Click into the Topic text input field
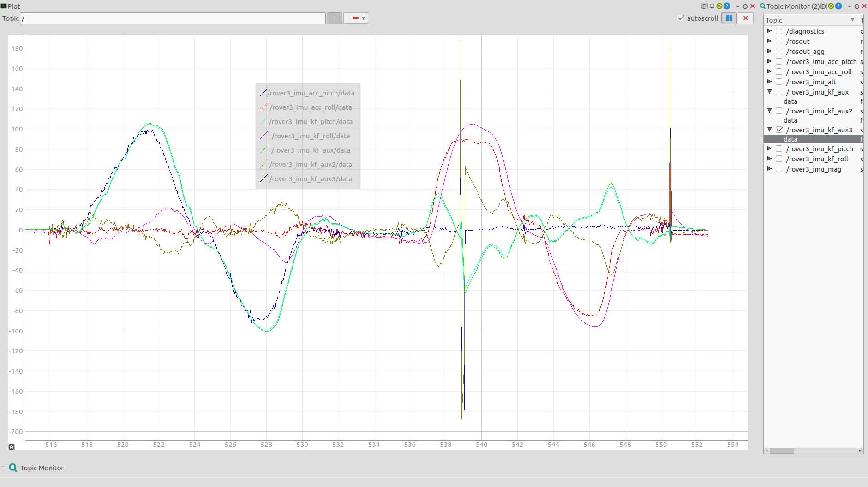Viewport: 868px width, 487px height. click(173, 18)
